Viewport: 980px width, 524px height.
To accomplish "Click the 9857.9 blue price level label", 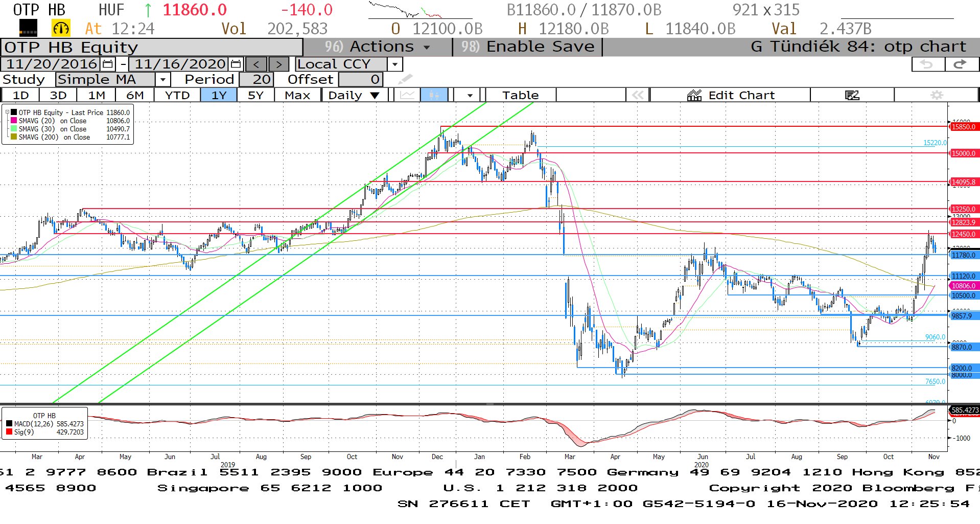I will pyautogui.click(x=963, y=316).
